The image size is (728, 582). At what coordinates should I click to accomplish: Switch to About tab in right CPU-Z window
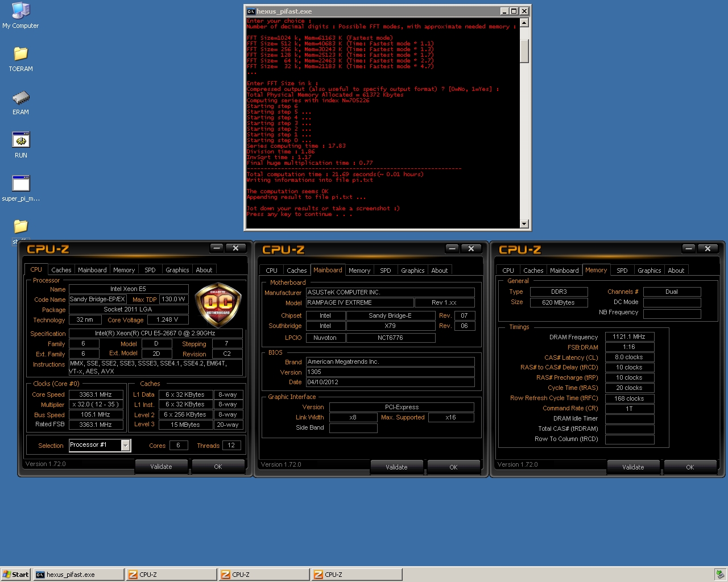coord(676,271)
